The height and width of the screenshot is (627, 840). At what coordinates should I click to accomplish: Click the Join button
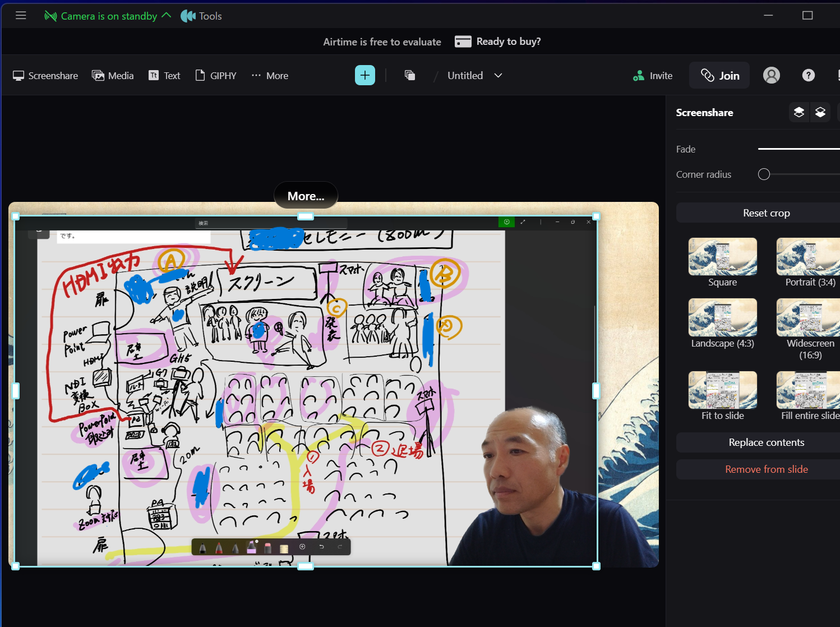719,76
